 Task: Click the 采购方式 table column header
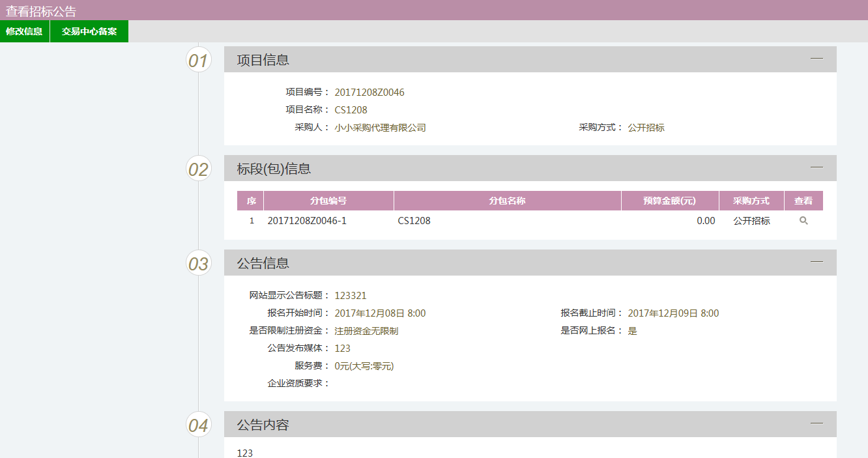point(751,201)
